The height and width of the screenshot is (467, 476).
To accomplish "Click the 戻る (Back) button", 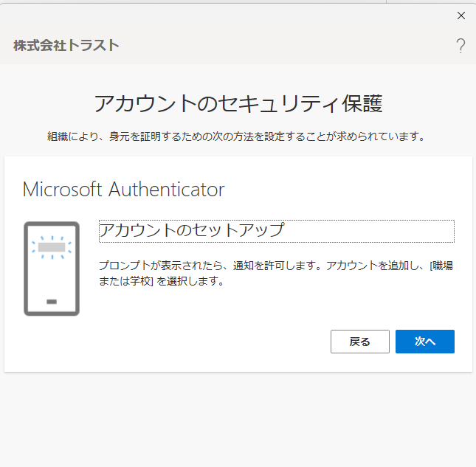I will tap(359, 342).
